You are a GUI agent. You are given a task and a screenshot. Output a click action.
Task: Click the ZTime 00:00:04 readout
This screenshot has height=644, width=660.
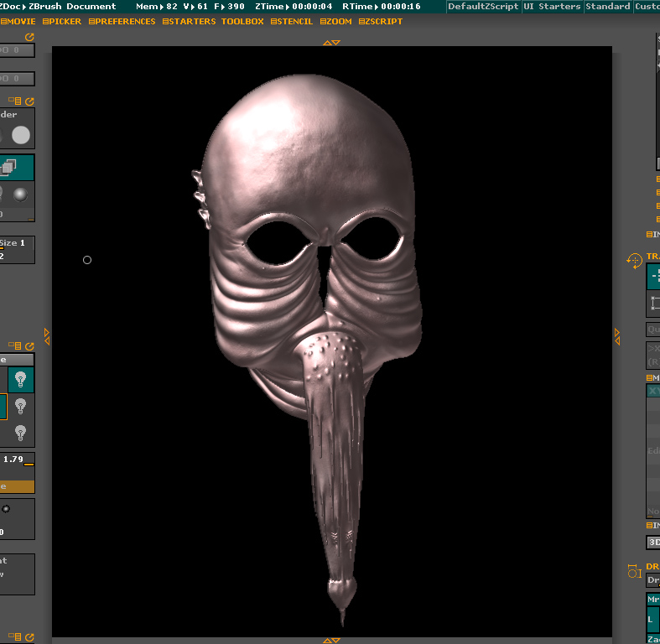(x=294, y=7)
